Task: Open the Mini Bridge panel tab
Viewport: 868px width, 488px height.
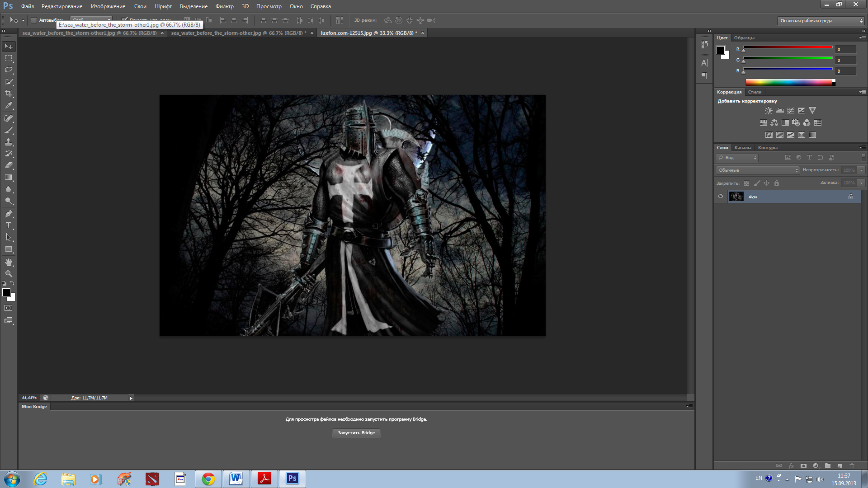Action: click(x=34, y=407)
